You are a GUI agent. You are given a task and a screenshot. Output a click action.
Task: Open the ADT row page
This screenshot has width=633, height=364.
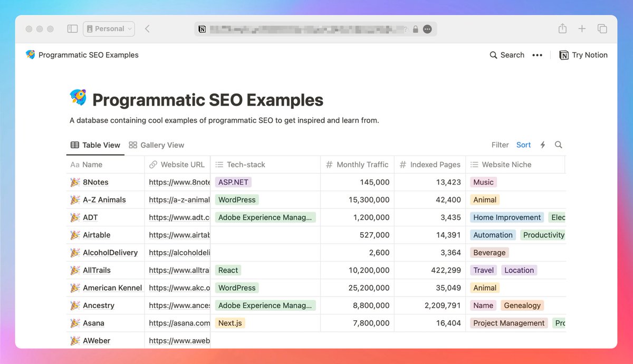point(90,217)
